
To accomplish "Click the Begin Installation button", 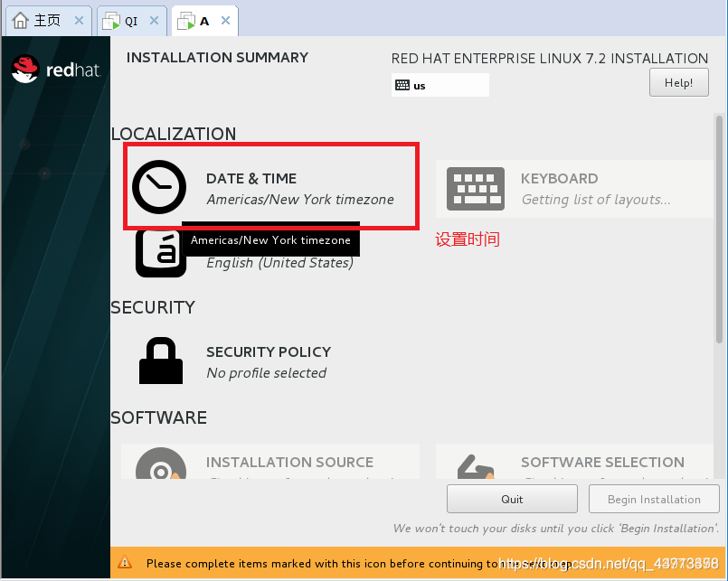I will point(654,499).
